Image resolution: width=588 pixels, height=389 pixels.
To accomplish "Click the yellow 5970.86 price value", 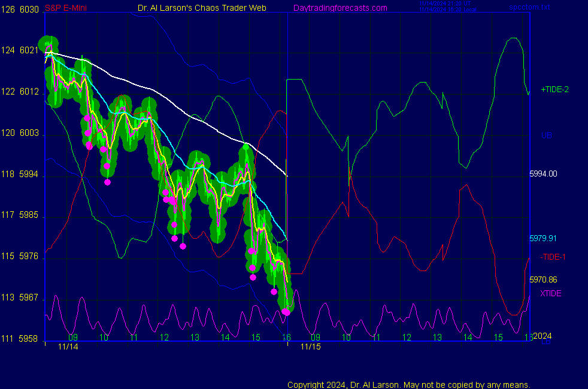I will pos(543,279).
